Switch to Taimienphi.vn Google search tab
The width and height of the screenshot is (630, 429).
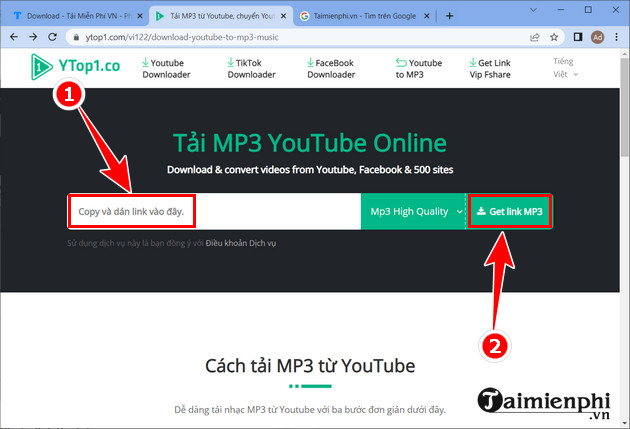click(364, 16)
